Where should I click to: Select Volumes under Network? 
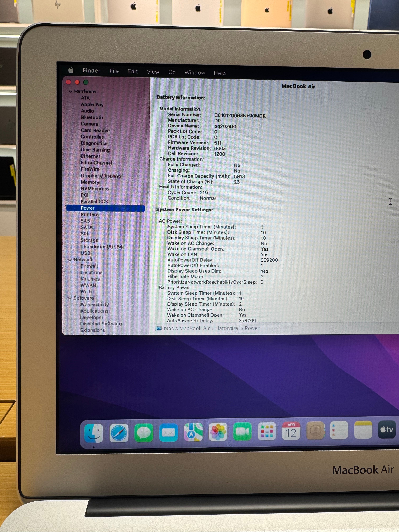point(90,279)
